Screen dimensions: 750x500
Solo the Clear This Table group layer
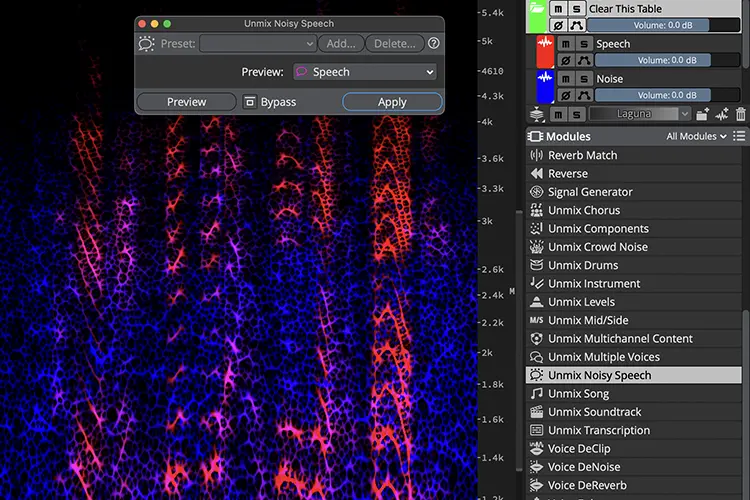tap(576, 9)
